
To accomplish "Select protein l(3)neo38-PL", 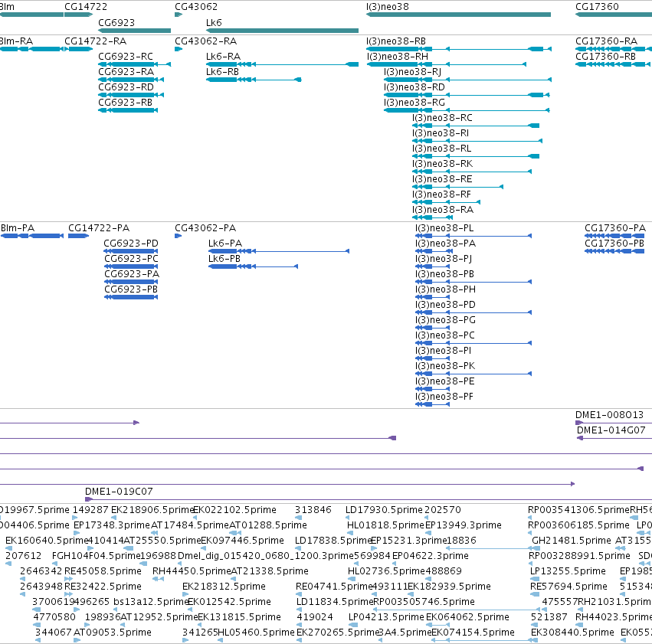I will tap(444, 228).
